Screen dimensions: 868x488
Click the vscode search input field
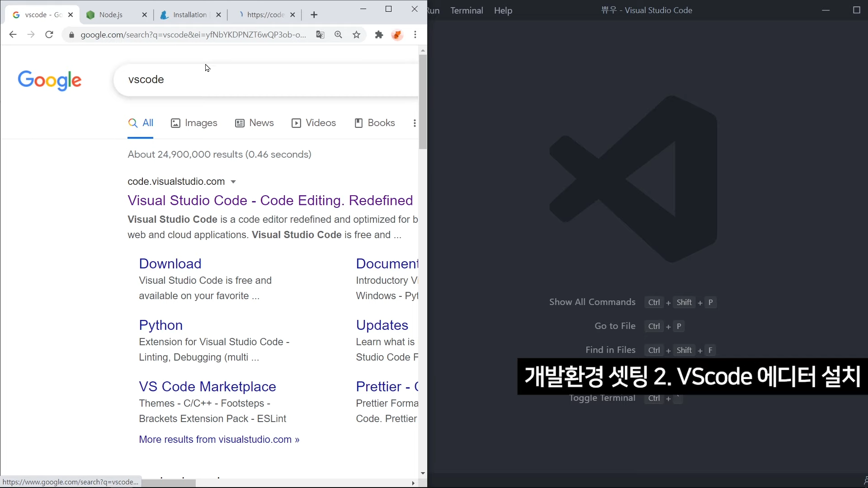coord(267,80)
